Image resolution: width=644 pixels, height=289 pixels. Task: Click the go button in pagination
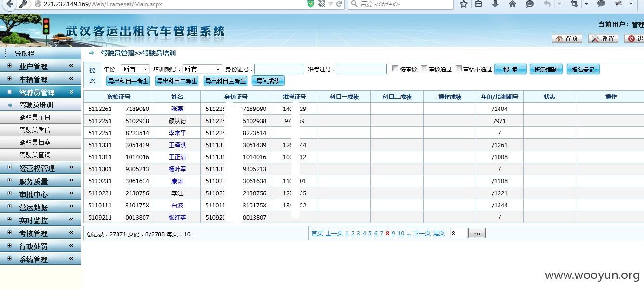click(x=477, y=234)
